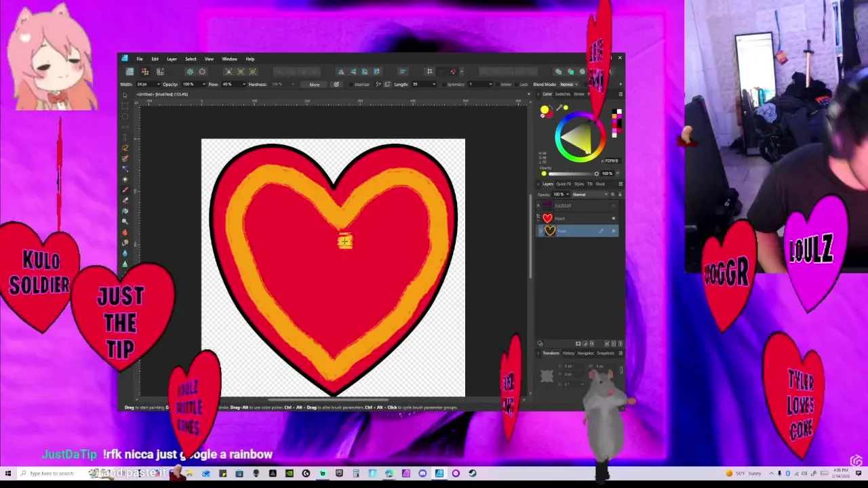Click the More button
Screen dimensions: 868x488
tap(315, 85)
